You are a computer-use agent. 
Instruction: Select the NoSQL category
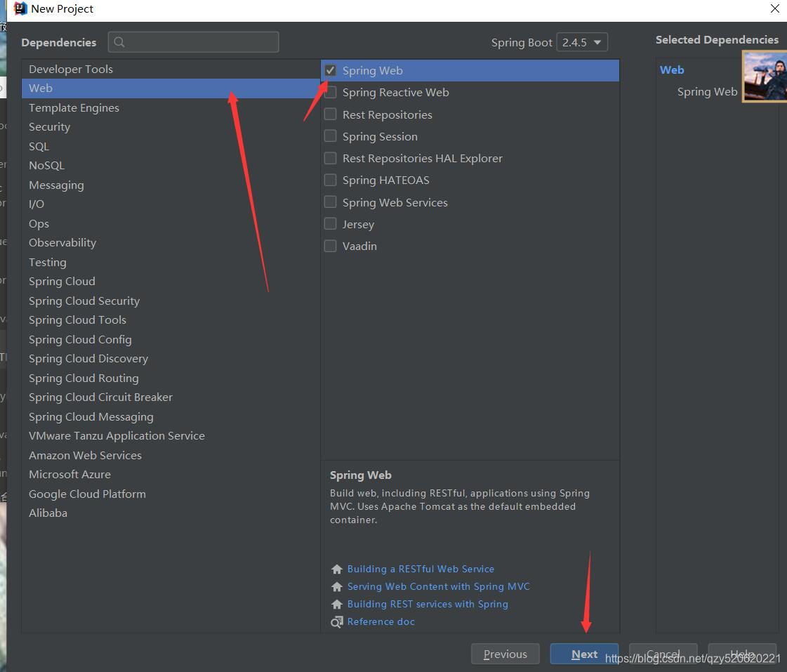[171, 166]
